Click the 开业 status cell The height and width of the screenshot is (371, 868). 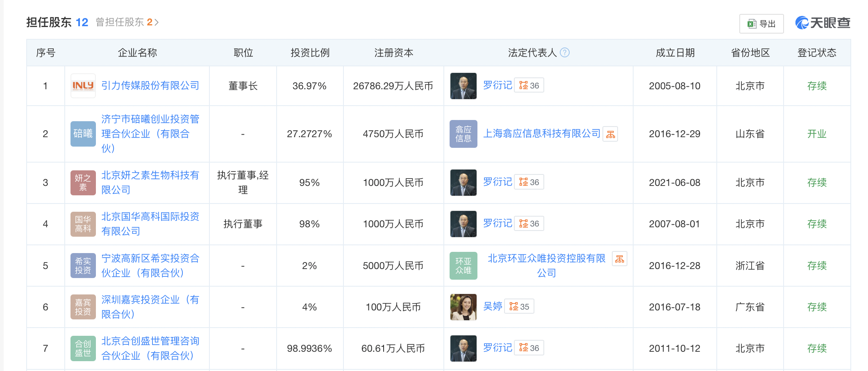pos(817,134)
